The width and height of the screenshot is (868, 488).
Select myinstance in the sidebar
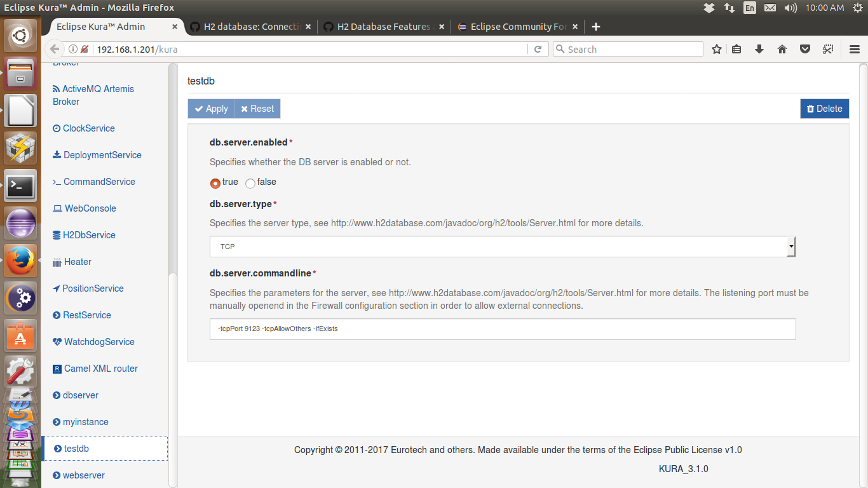(x=80, y=422)
